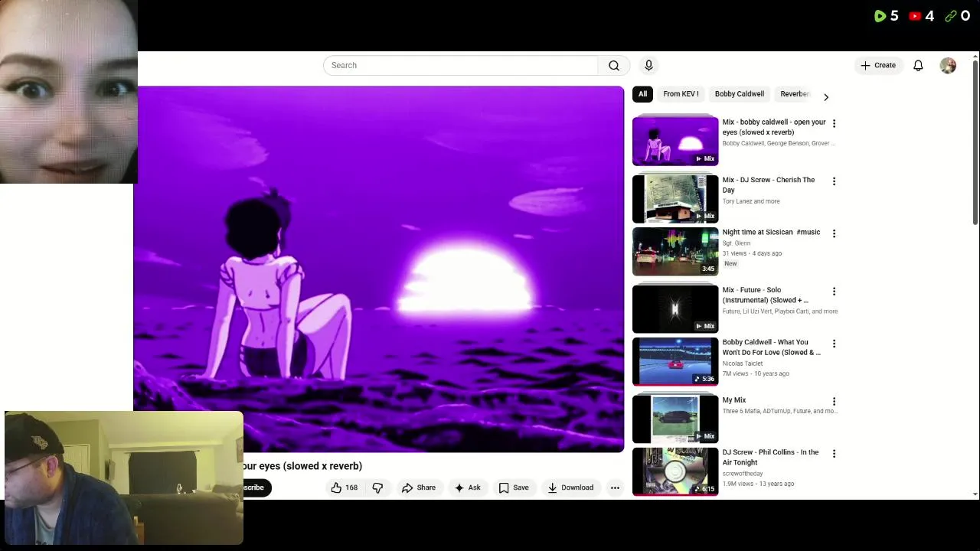Focus the Search input field

coord(460,66)
